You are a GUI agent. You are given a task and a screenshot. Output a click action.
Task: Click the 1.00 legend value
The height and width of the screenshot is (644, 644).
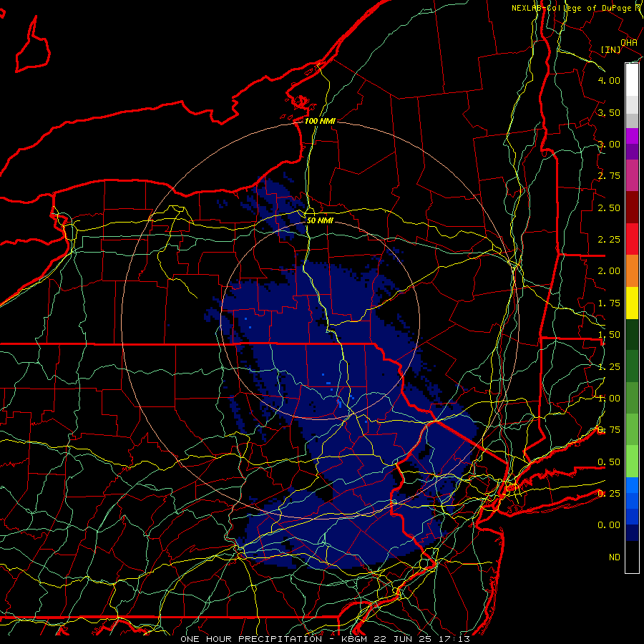(609, 399)
